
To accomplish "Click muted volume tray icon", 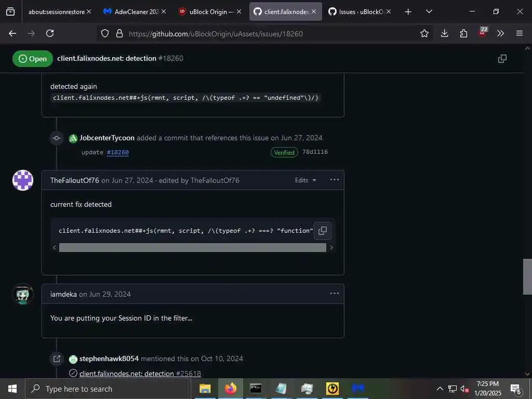I will pyautogui.click(x=465, y=389).
